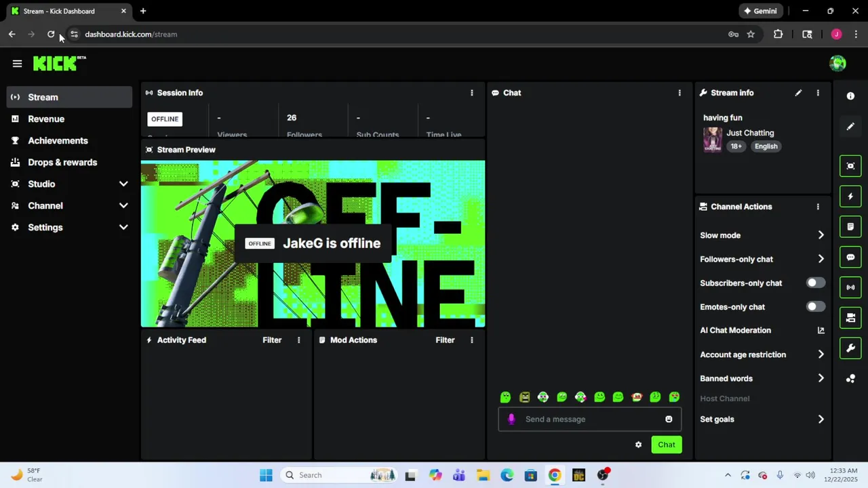Screen dimensions: 868x488
Task: Toggle the broadcast session info icon in right rail
Action: [850, 287]
